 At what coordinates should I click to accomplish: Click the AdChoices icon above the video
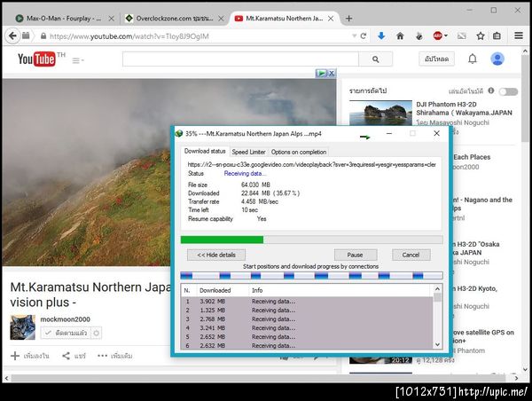(321, 73)
